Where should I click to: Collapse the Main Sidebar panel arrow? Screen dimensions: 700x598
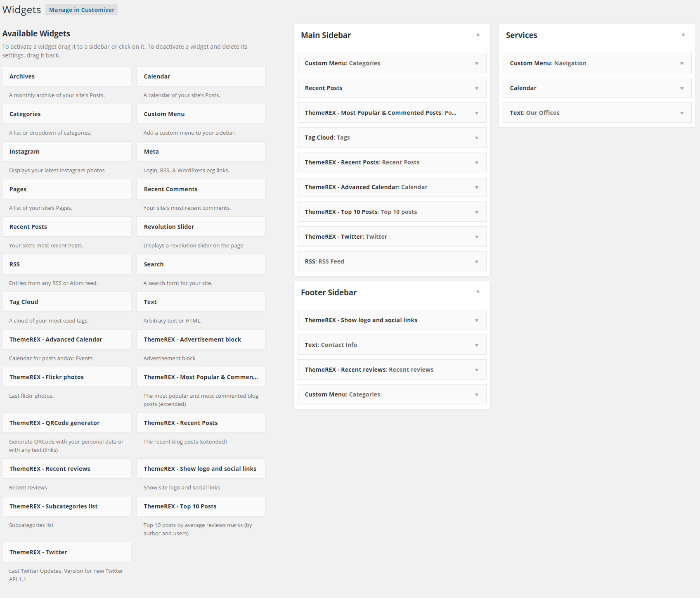[478, 35]
